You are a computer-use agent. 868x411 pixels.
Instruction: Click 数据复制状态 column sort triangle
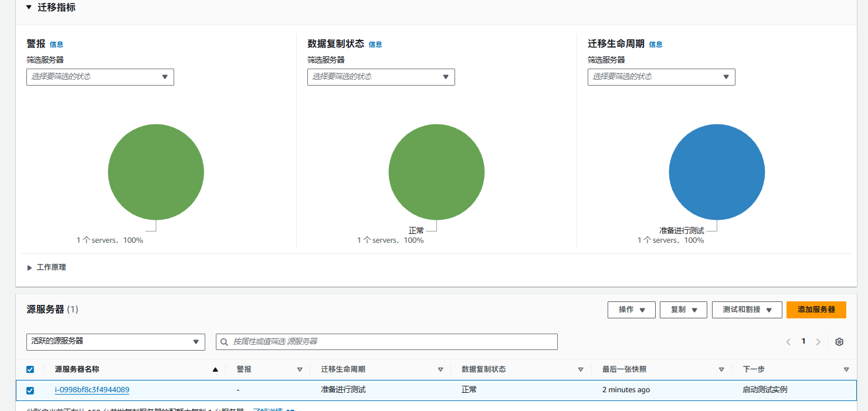[581, 369]
